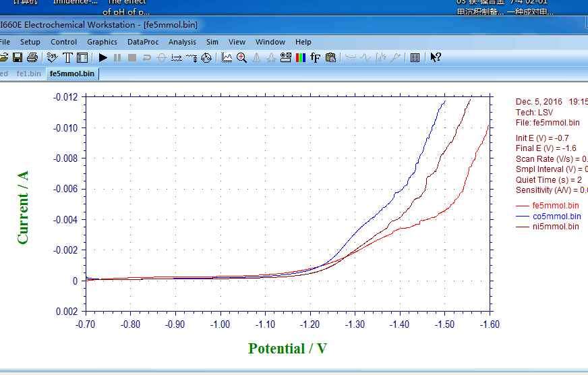Click the -1.20 x-axis tick label
Viewport: 588px width, 375px height.
(x=310, y=324)
